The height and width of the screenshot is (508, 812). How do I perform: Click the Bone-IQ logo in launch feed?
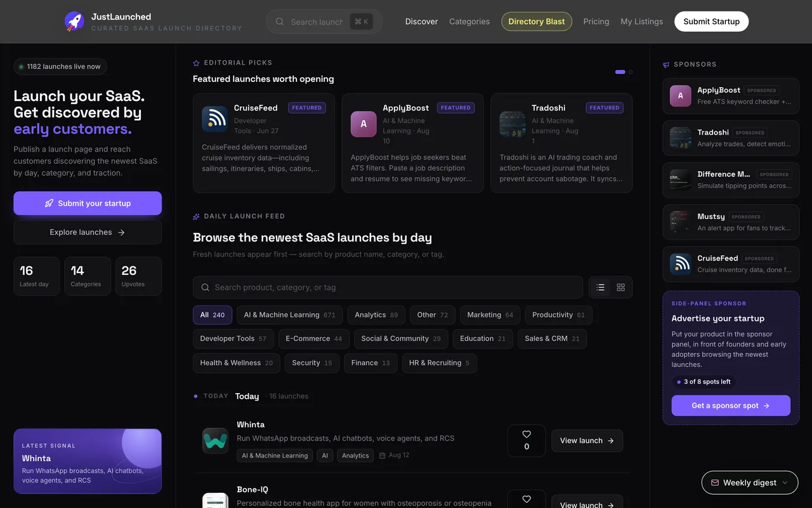coord(215,500)
